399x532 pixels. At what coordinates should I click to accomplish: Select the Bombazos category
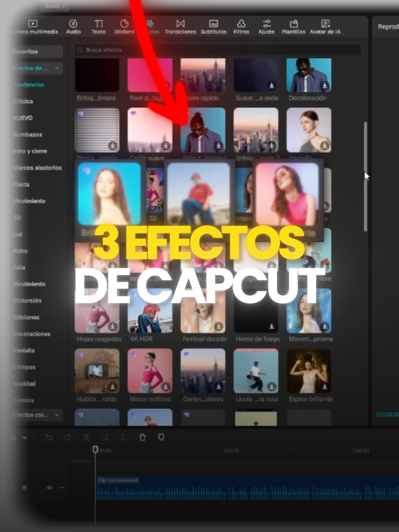point(27,134)
